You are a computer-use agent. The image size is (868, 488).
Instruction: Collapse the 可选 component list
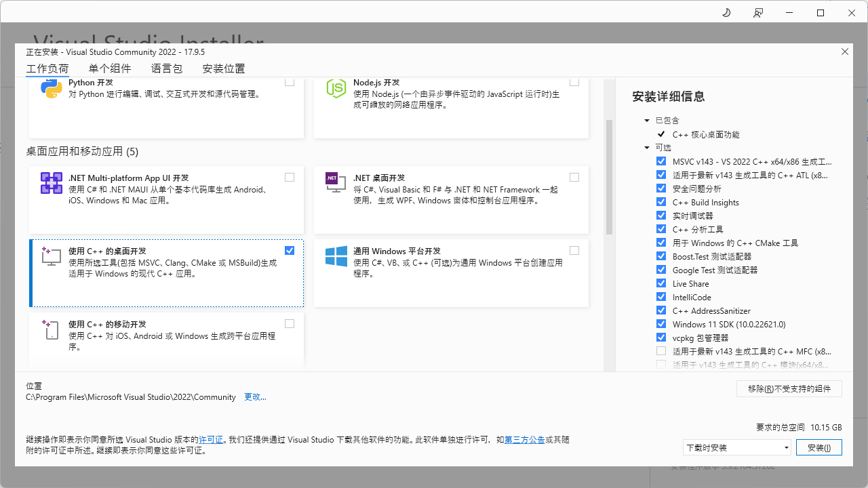pos(647,147)
